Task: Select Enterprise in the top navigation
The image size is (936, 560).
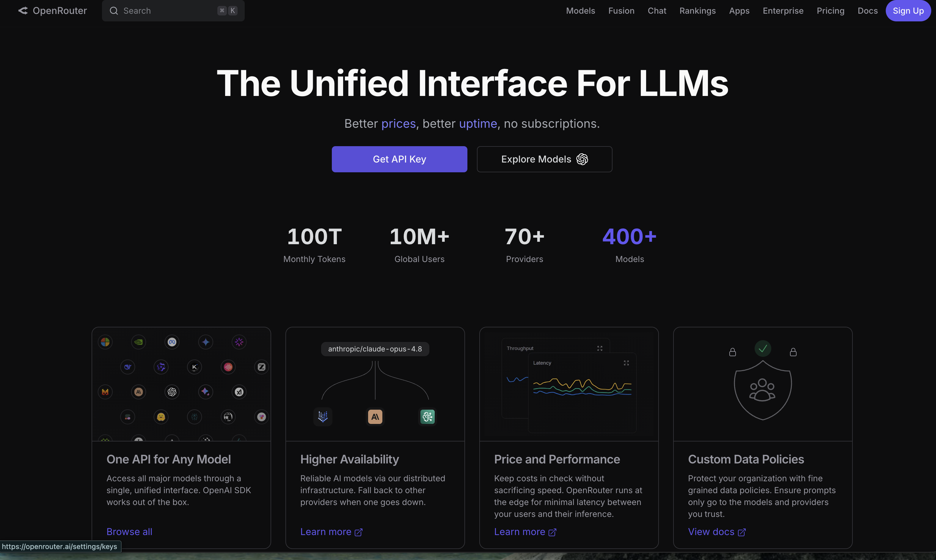Action: coord(783,11)
